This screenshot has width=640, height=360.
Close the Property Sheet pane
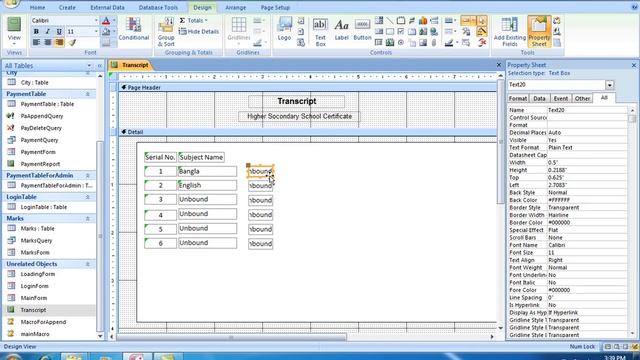[x=633, y=65]
